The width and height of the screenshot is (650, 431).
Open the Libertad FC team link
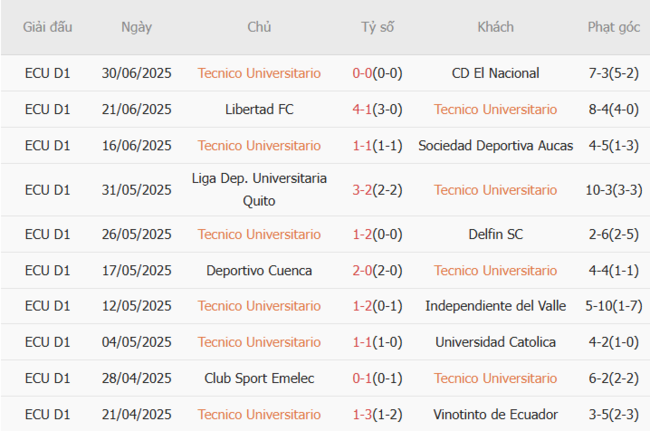pos(259,109)
